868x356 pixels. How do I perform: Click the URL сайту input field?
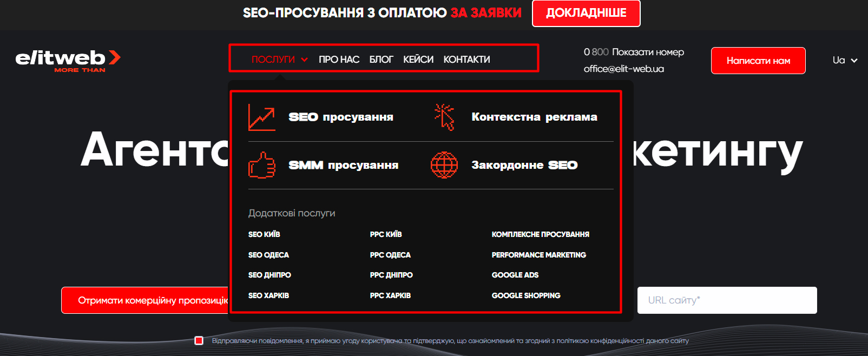(727, 300)
